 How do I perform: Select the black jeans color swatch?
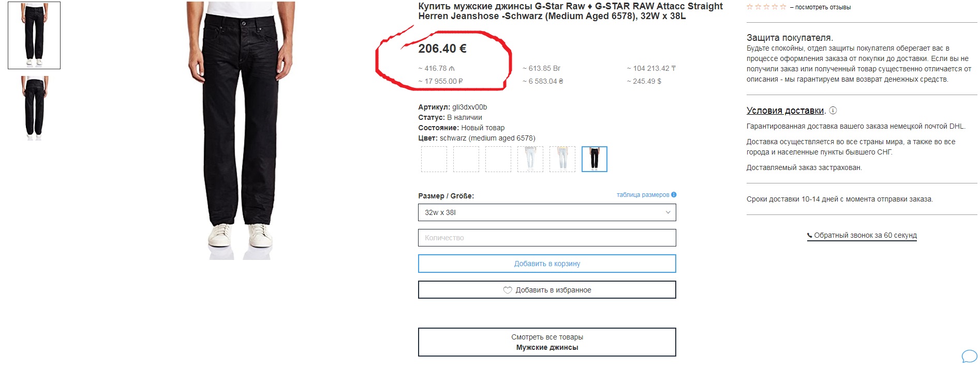click(x=594, y=159)
